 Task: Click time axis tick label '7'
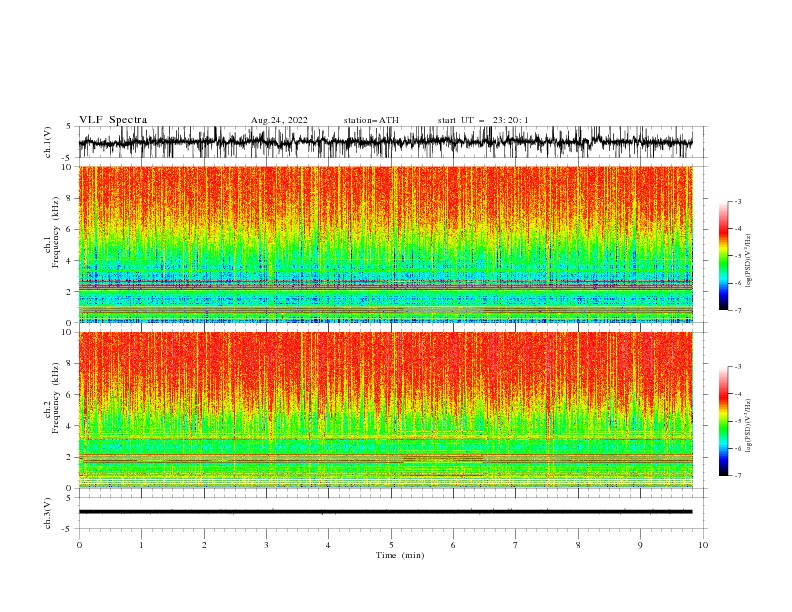coord(516,545)
